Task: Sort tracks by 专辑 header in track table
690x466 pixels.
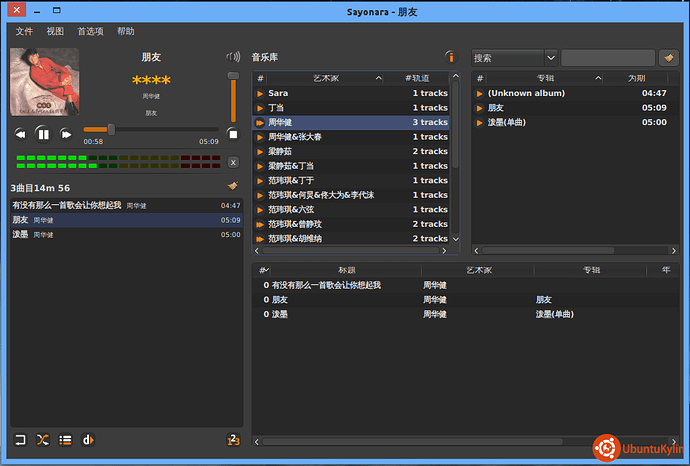Action: 591,270
